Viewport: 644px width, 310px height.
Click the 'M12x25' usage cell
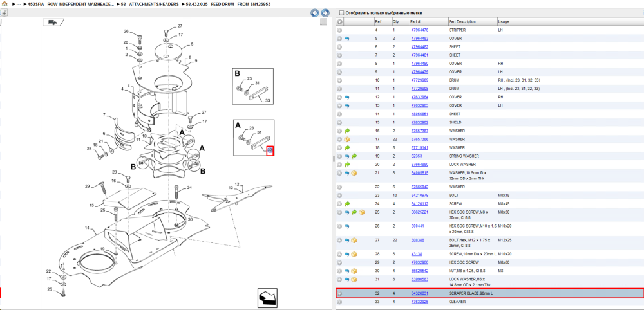pos(504,240)
